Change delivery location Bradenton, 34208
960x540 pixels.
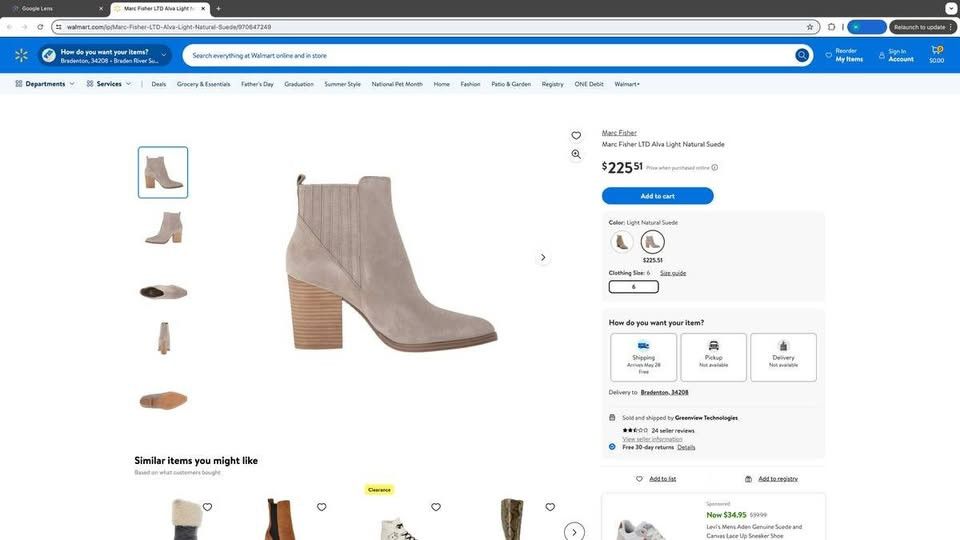[x=664, y=392]
